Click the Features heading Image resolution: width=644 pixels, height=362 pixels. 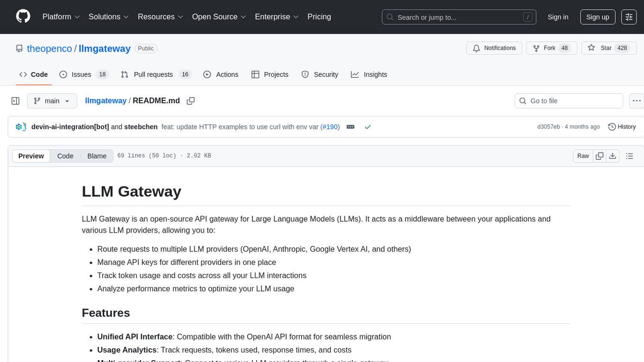click(x=106, y=313)
